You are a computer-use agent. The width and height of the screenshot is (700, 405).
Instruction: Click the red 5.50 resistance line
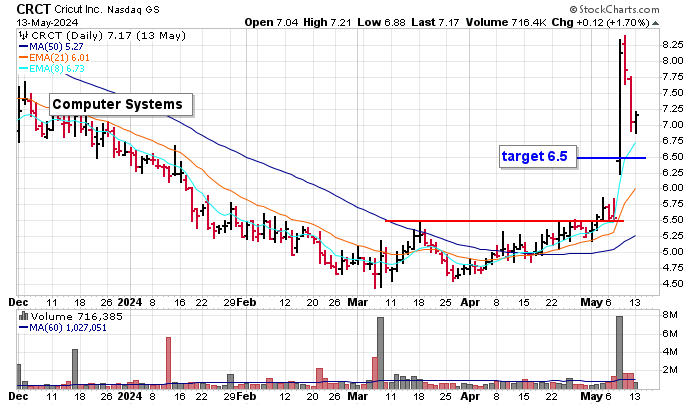pos(504,221)
